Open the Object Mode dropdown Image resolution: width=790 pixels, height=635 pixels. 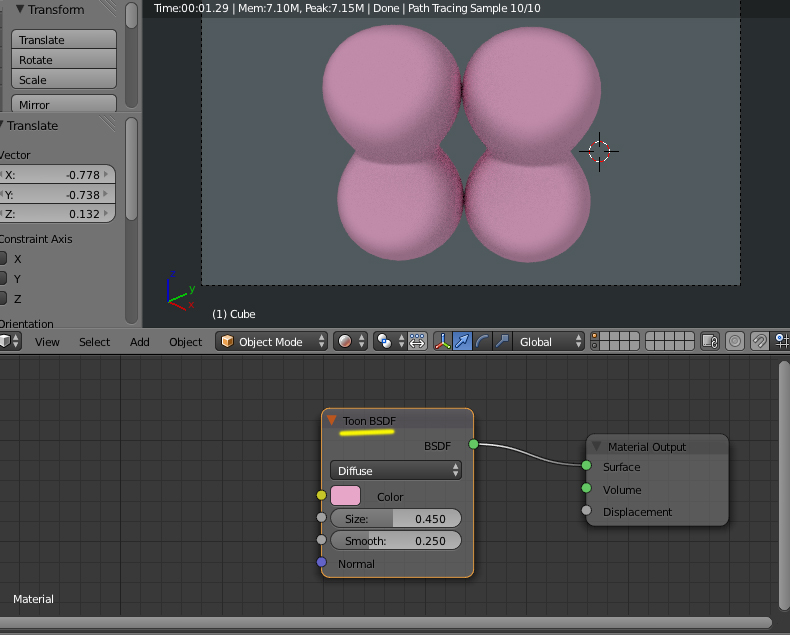point(272,341)
